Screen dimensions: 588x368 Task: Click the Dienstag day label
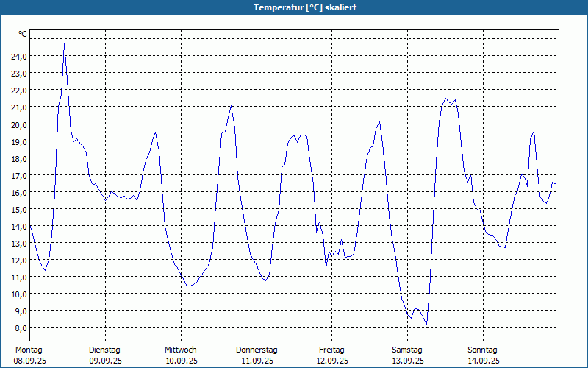pos(104,350)
